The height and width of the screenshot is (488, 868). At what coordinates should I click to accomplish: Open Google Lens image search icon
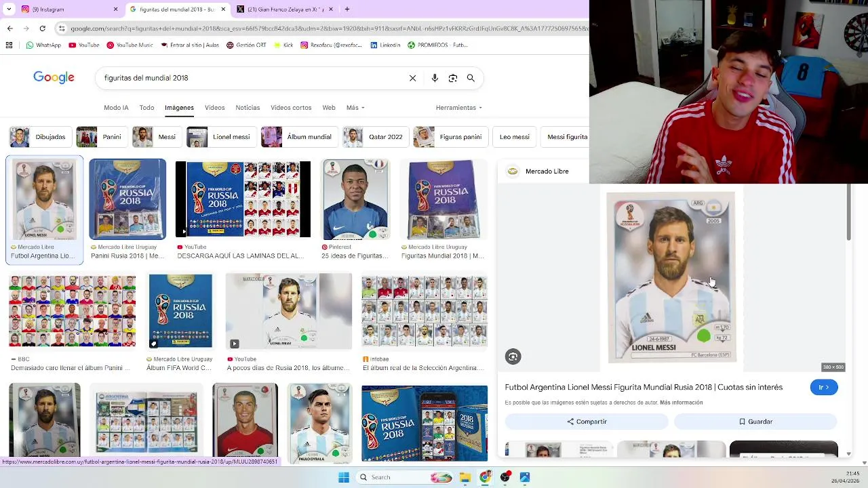(x=453, y=78)
